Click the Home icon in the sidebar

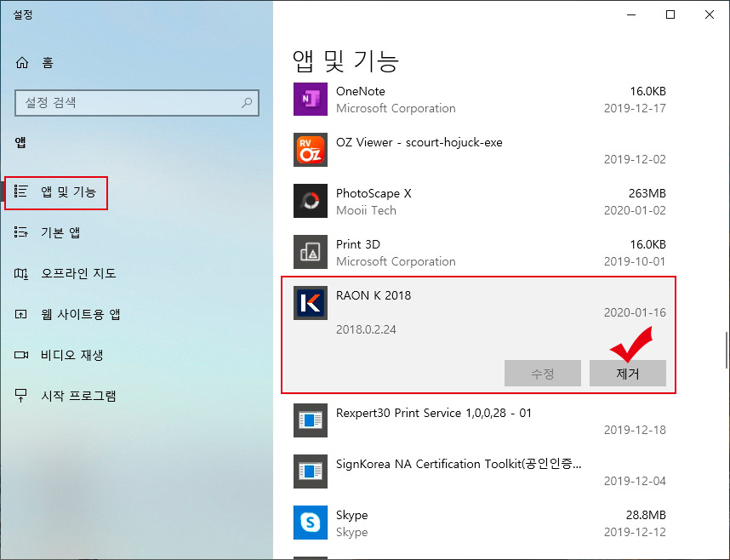click(x=22, y=62)
